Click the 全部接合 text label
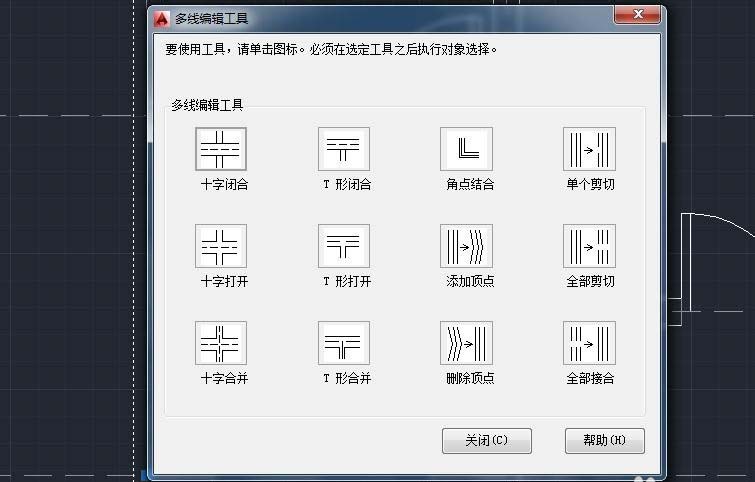755x482 pixels. [590, 378]
